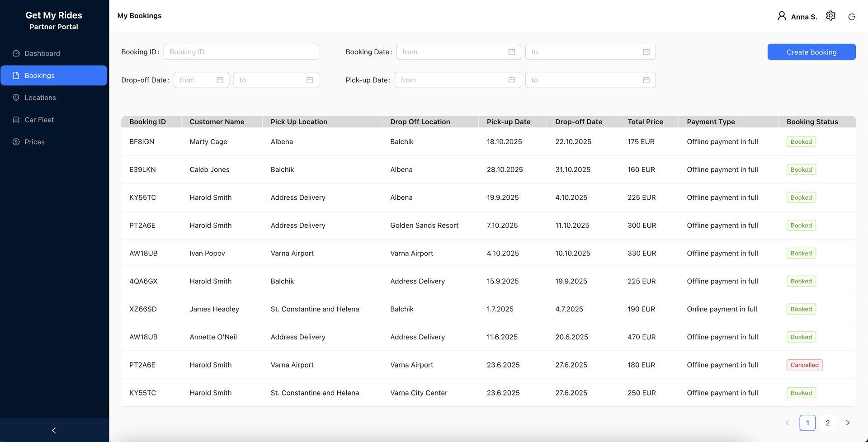Image resolution: width=868 pixels, height=442 pixels.
Task: Click customer name James Headley
Action: (214, 310)
